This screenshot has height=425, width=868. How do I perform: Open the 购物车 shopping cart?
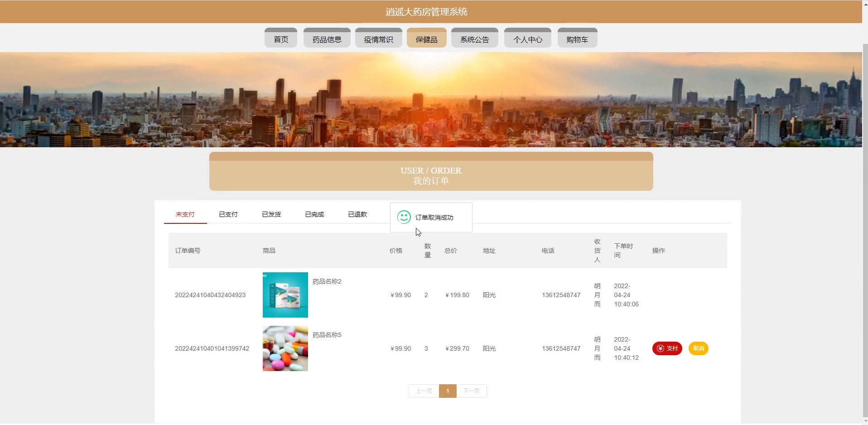577,39
